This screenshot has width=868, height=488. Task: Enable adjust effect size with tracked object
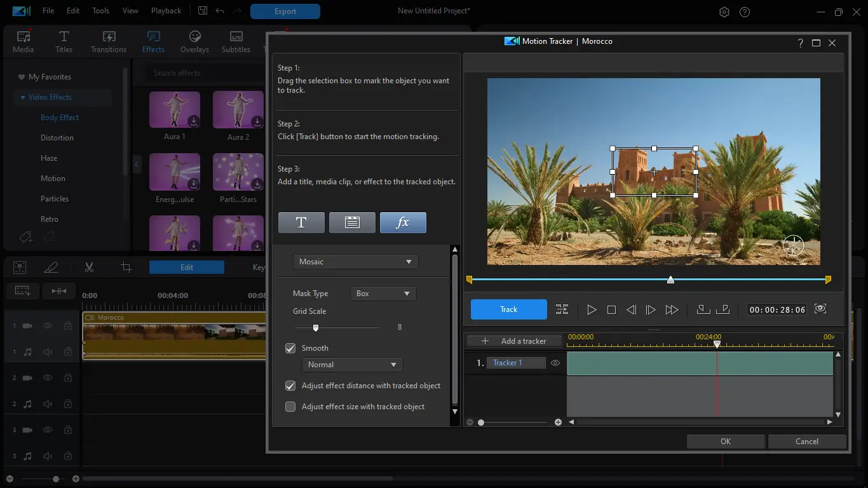tap(290, 407)
